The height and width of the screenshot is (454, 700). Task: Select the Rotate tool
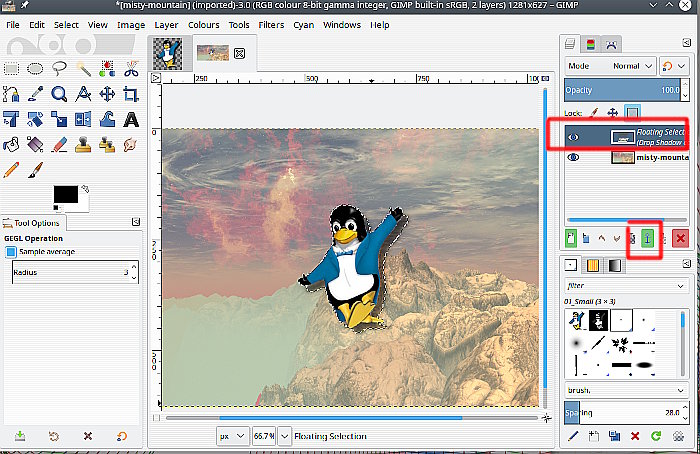click(11, 119)
